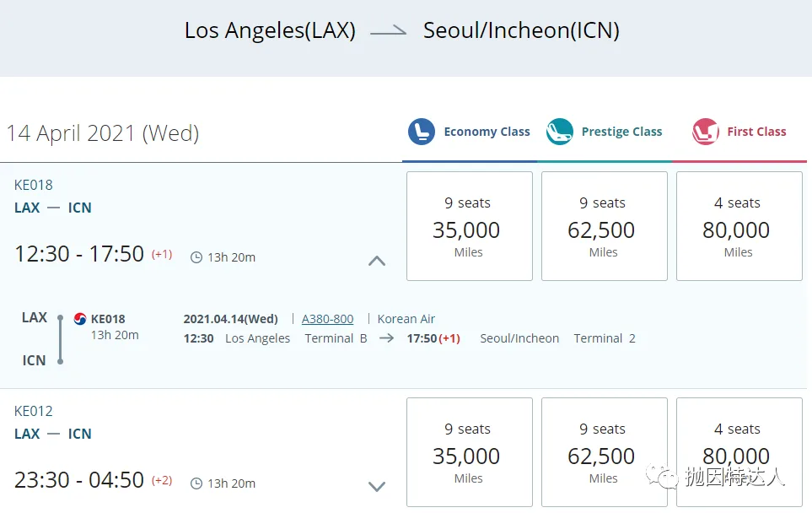The image size is (812, 513).
Task: Select the Economy Class column header
Action: (x=470, y=132)
